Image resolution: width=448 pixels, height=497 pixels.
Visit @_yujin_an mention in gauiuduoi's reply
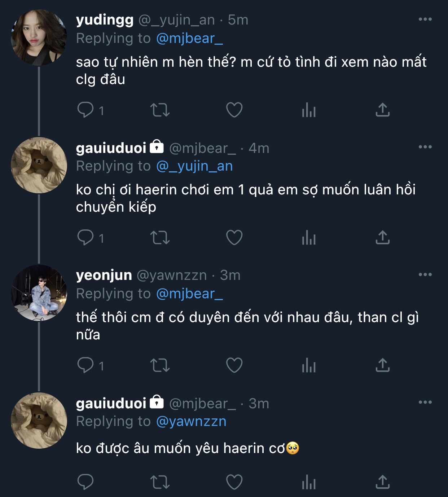point(194,166)
